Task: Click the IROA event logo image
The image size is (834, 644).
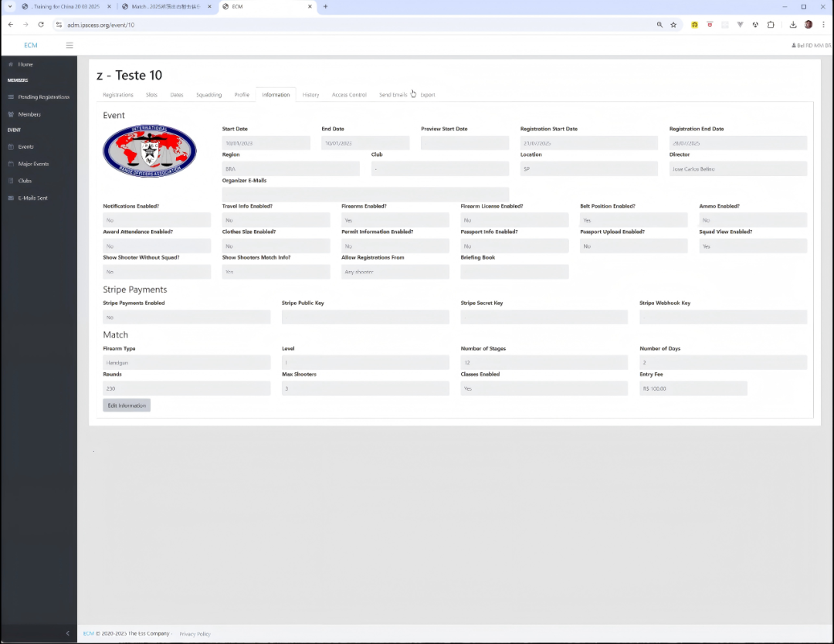Action: click(150, 150)
